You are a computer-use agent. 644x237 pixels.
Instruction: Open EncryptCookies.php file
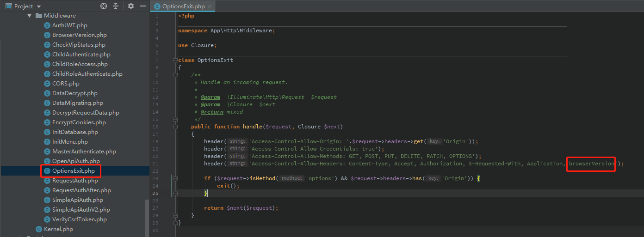coord(79,122)
